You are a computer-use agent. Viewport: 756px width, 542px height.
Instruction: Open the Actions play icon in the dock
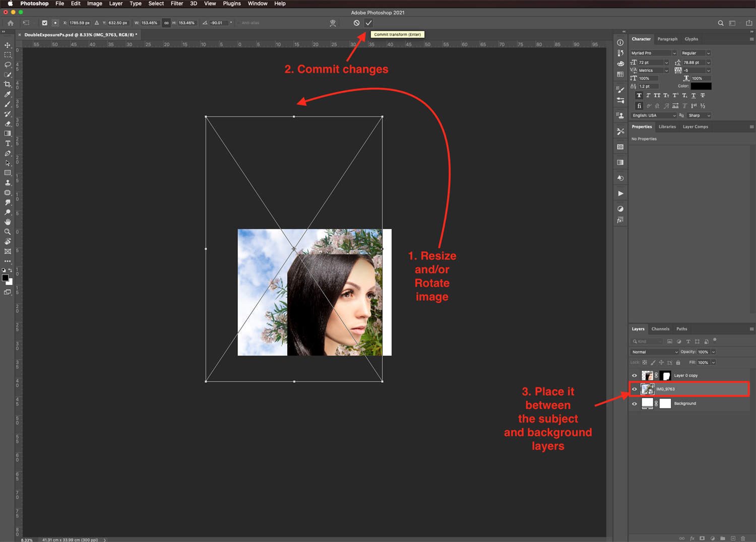[620, 193]
